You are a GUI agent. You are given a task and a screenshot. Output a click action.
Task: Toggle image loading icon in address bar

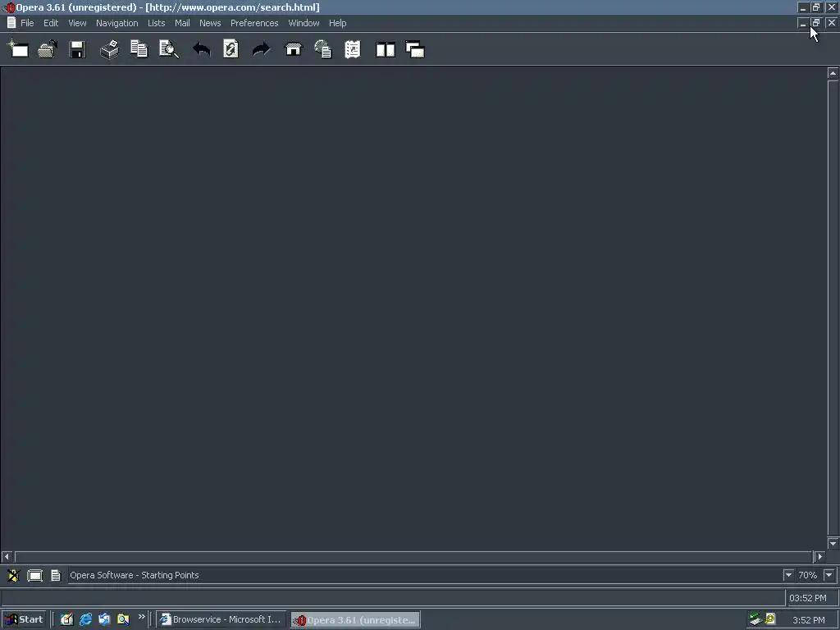[13, 575]
